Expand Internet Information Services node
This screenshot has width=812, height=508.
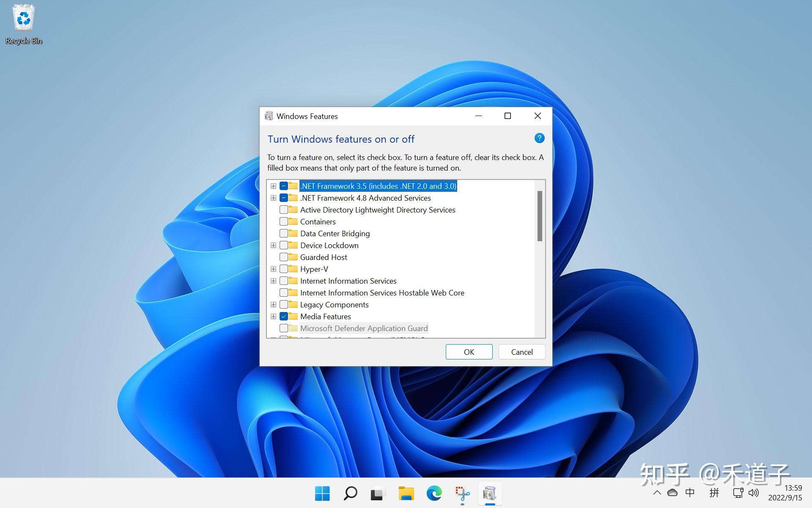pos(274,281)
